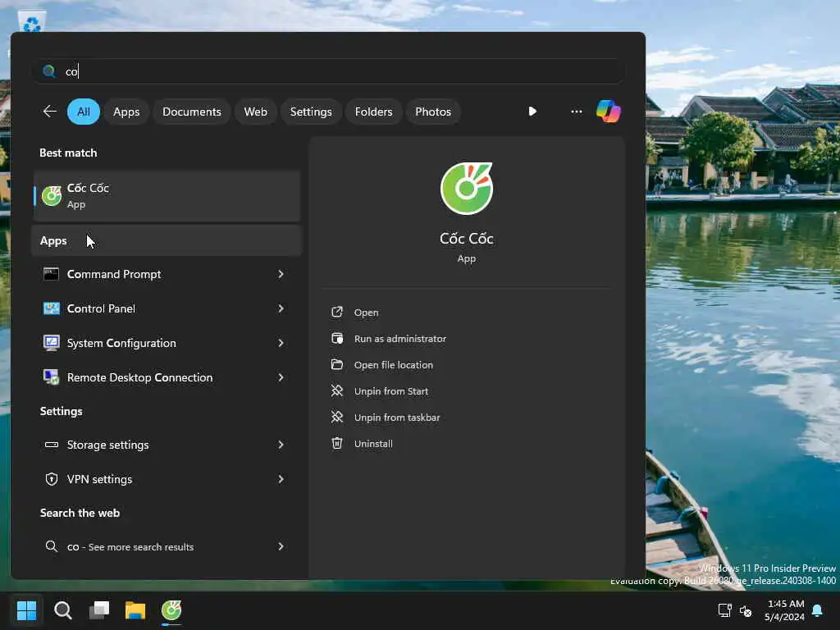Screen dimensions: 840x630
Task: Choose Run as administrator
Action: pos(400,339)
